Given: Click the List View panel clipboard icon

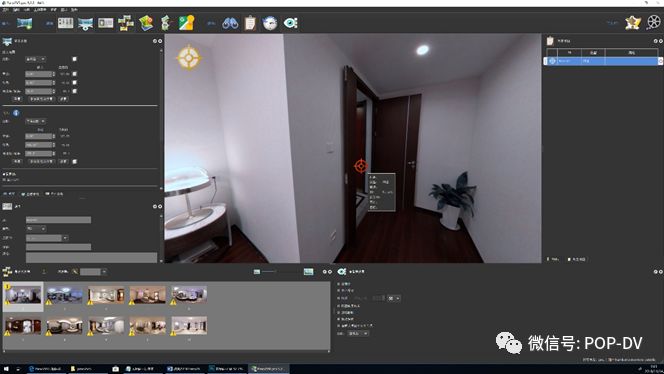Looking at the screenshot, I should [550, 41].
